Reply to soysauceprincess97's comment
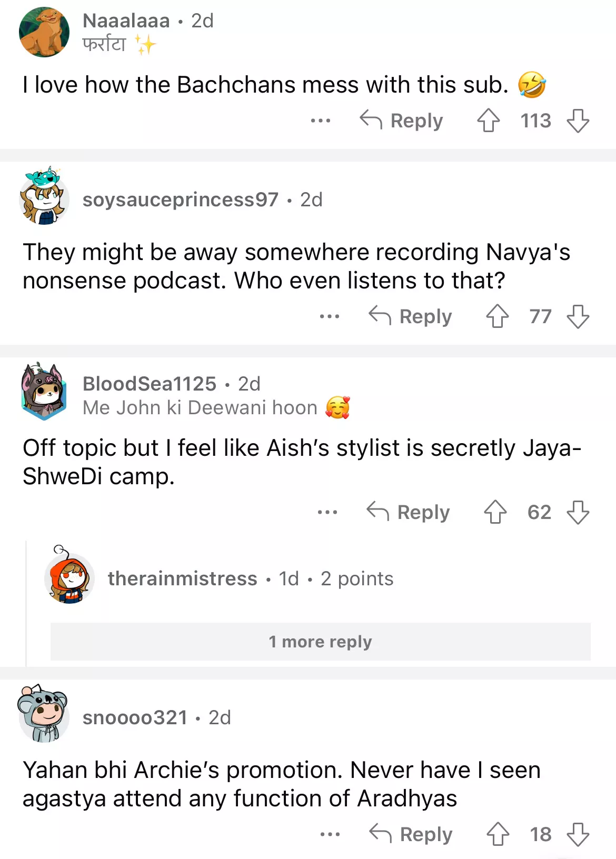 (411, 316)
